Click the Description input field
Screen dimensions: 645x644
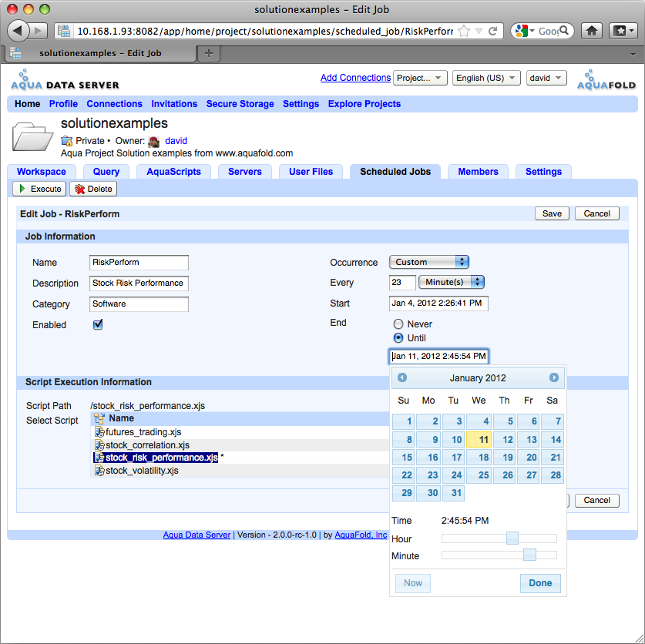pyautogui.click(x=139, y=283)
